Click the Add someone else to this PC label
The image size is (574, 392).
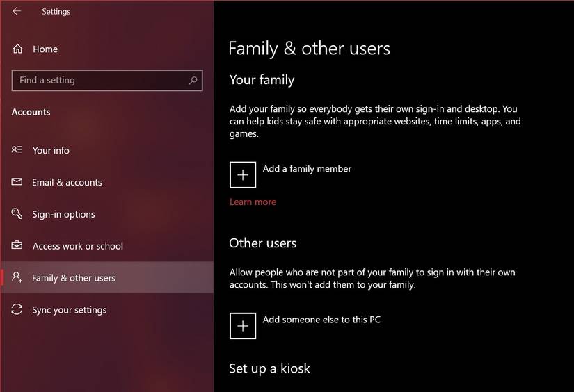[321, 320]
